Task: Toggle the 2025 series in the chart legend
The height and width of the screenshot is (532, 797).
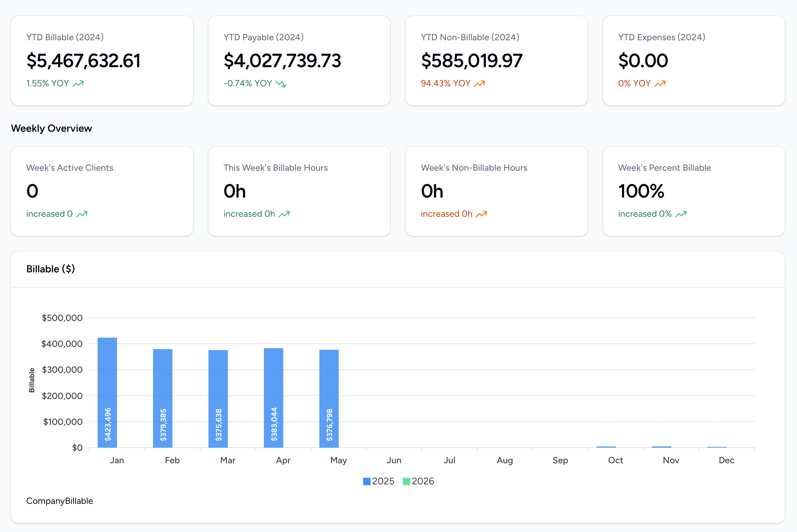Action: click(x=379, y=481)
